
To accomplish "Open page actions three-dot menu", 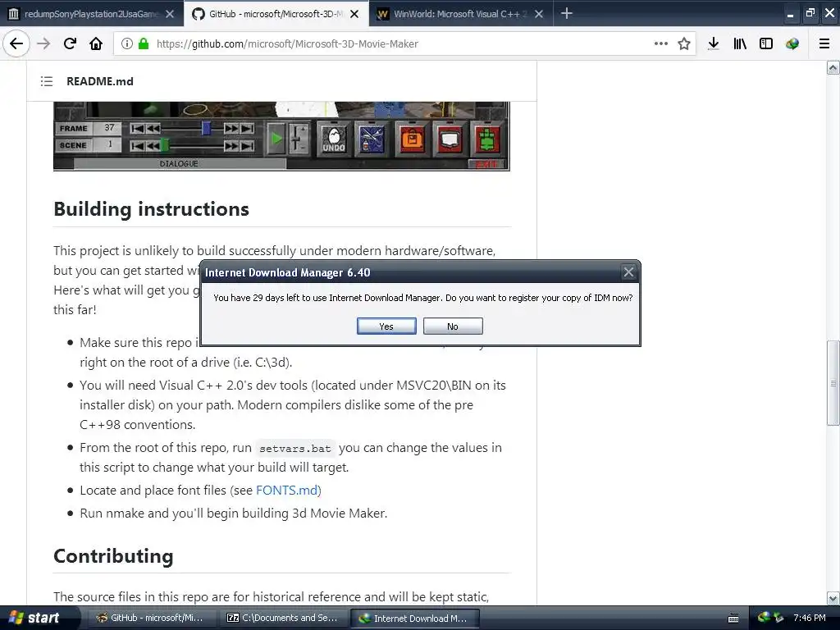I will 661,43.
